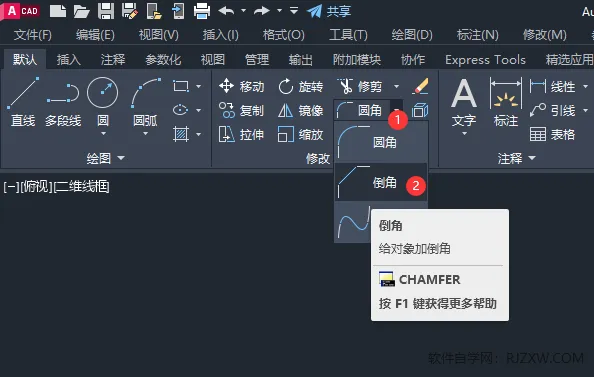
Task: Switch to the 默认 ribbon tab
Action: click(x=25, y=59)
